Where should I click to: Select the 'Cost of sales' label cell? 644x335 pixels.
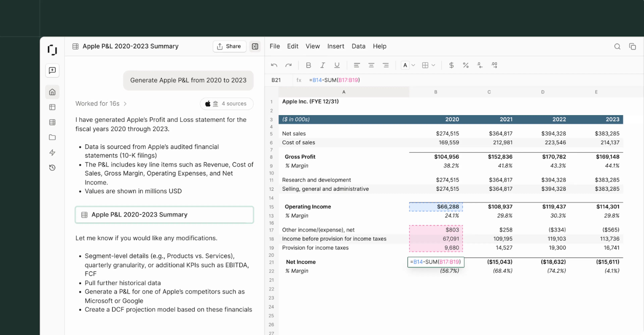tap(344, 143)
